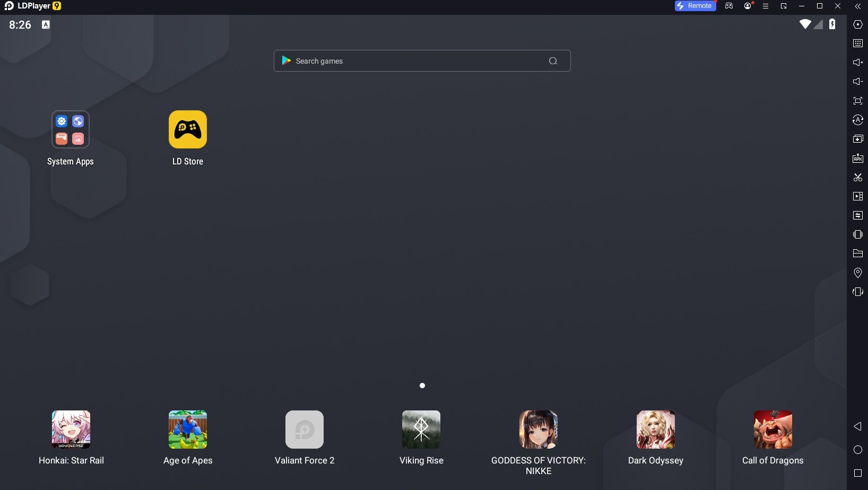Open the user account icon in the title bar

point(748,6)
